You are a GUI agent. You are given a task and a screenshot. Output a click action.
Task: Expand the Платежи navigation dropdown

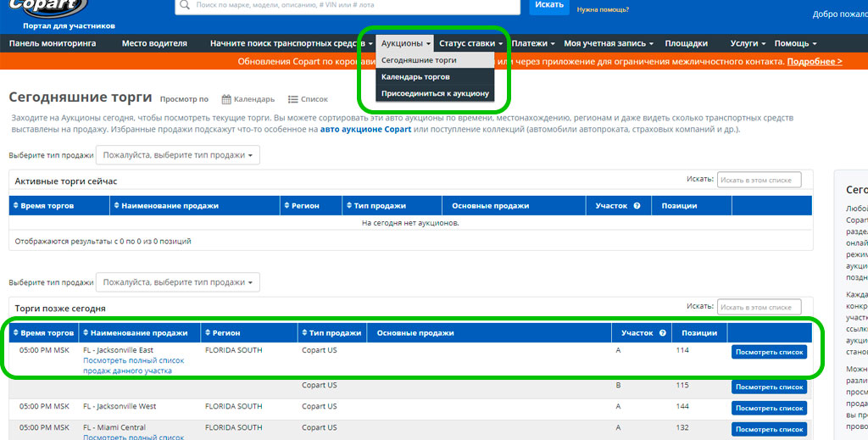tap(533, 43)
